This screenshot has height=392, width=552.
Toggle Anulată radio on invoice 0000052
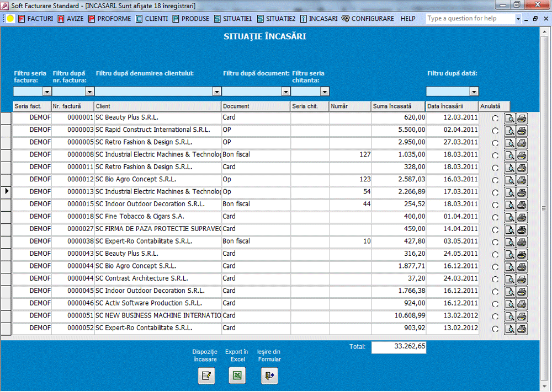[495, 329]
